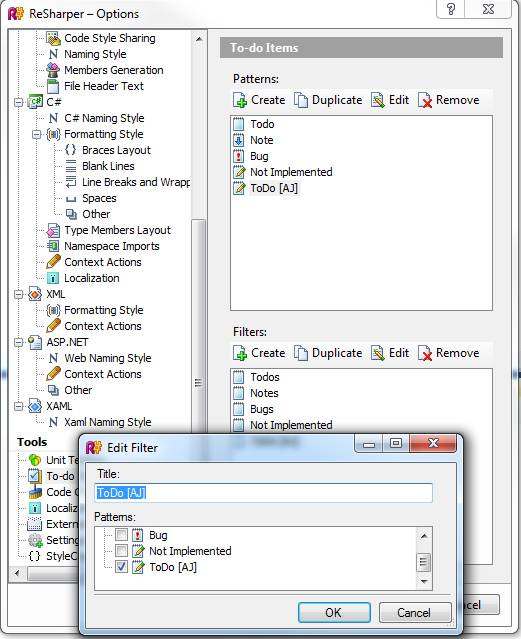The image size is (521, 639).
Task: Open Blank Lines settings
Action: [x=99, y=166]
